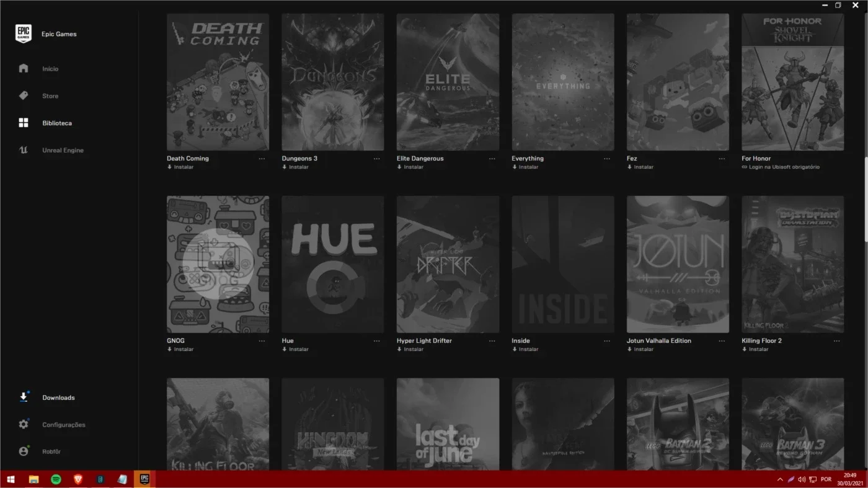Image resolution: width=868 pixels, height=488 pixels.
Task: Open the taskbar clock showing 20:49
Action: coord(850,479)
